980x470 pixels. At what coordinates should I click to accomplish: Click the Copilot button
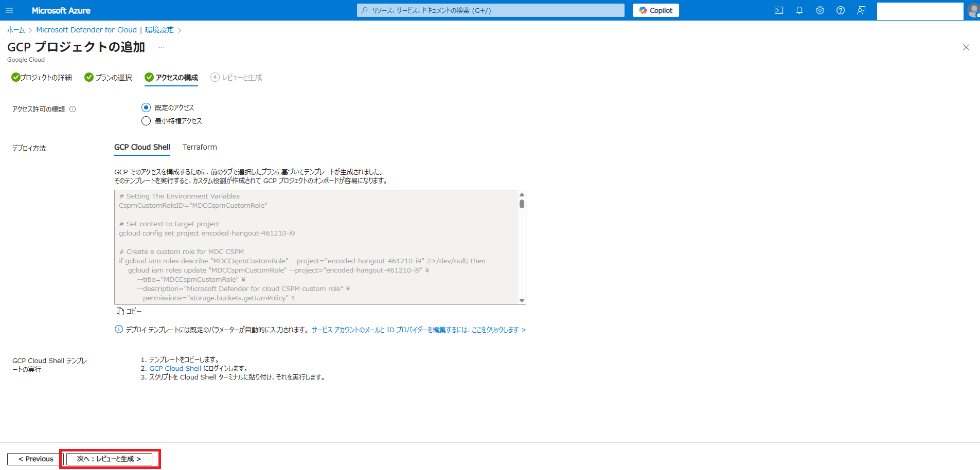[656, 10]
